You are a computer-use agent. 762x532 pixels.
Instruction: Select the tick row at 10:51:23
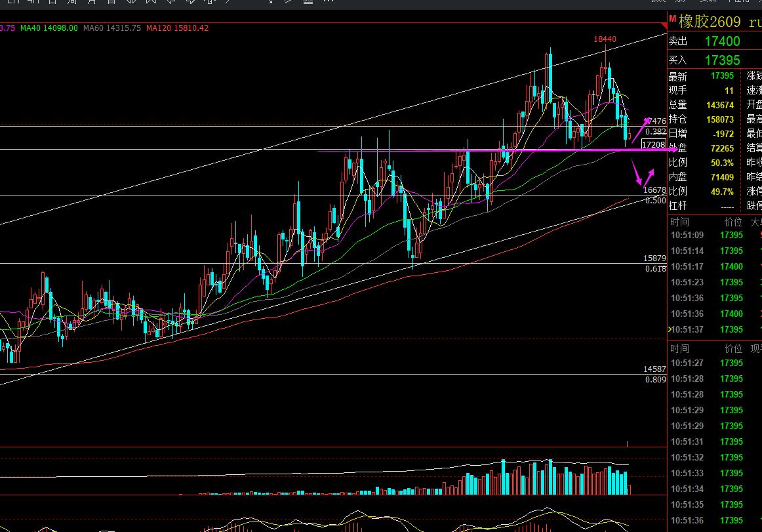point(715,283)
